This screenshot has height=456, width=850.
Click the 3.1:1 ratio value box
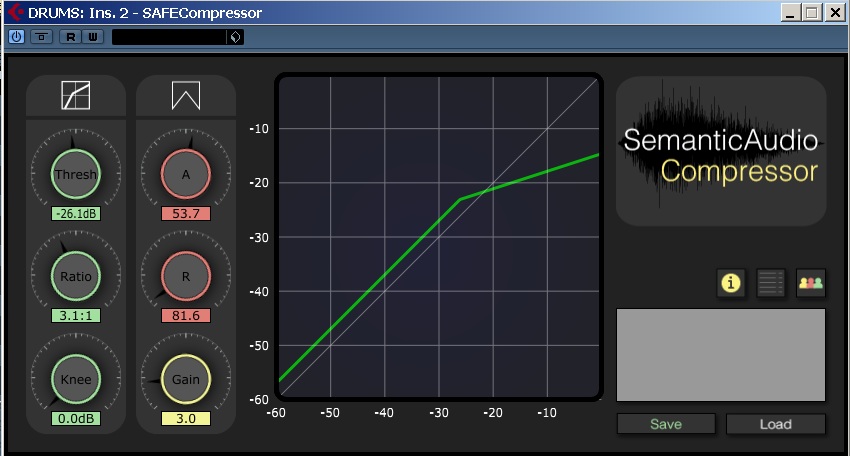click(x=76, y=316)
